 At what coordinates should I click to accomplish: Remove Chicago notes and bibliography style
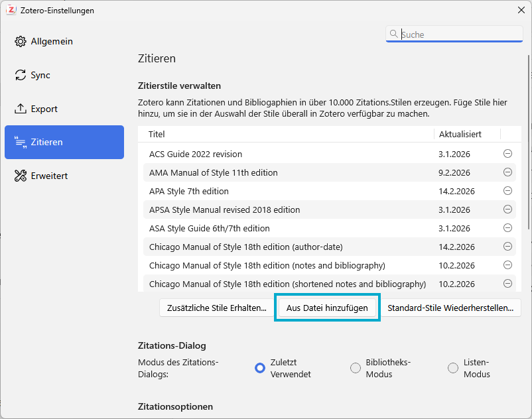[x=507, y=265]
